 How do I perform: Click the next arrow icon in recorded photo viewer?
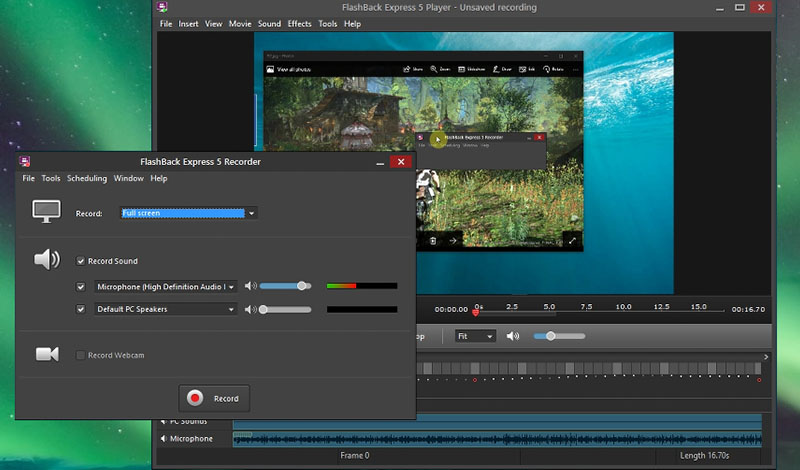click(453, 240)
